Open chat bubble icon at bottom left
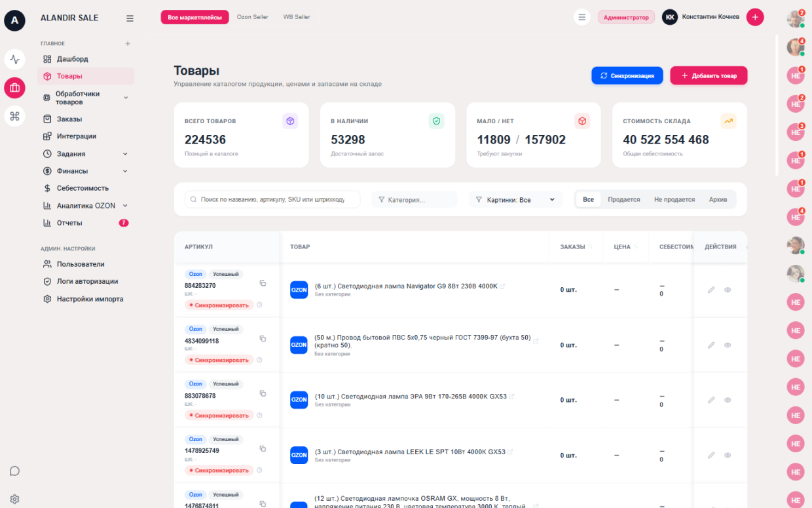Viewport: 812px width, 508px height. click(14, 471)
